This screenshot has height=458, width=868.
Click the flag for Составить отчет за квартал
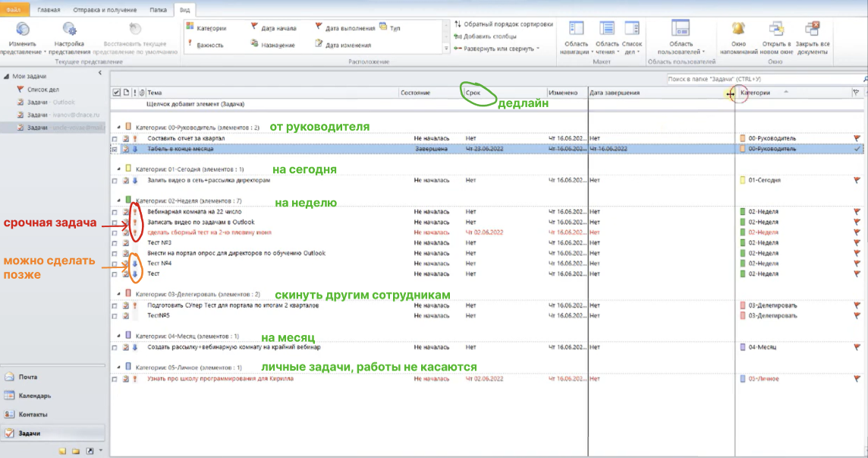click(857, 138)
